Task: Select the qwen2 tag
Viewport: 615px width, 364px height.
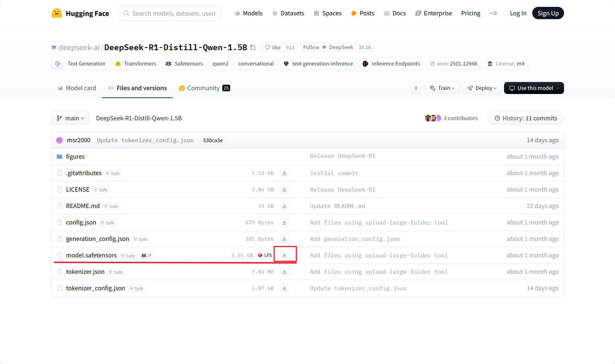Action: (220, 64)
